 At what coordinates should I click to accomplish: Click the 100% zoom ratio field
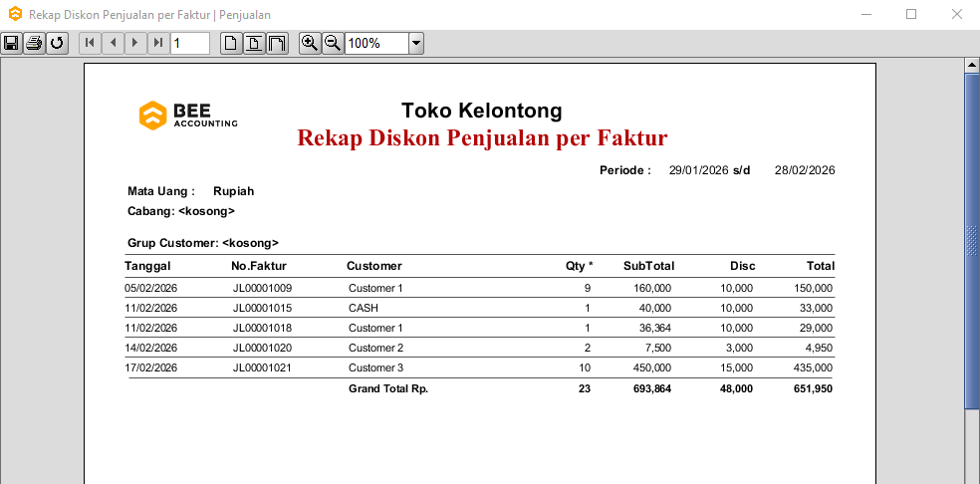click(x=376, y=43)
